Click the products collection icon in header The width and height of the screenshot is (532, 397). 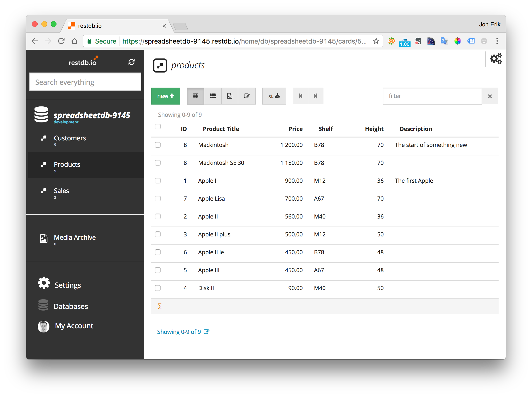click(x=160, y=65)
